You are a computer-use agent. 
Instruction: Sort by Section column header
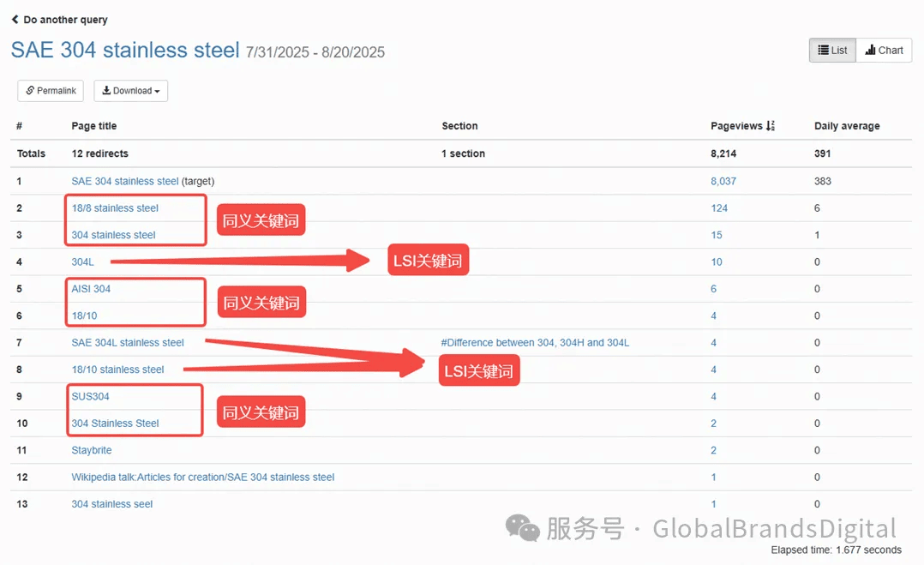(x=459, y=125)
